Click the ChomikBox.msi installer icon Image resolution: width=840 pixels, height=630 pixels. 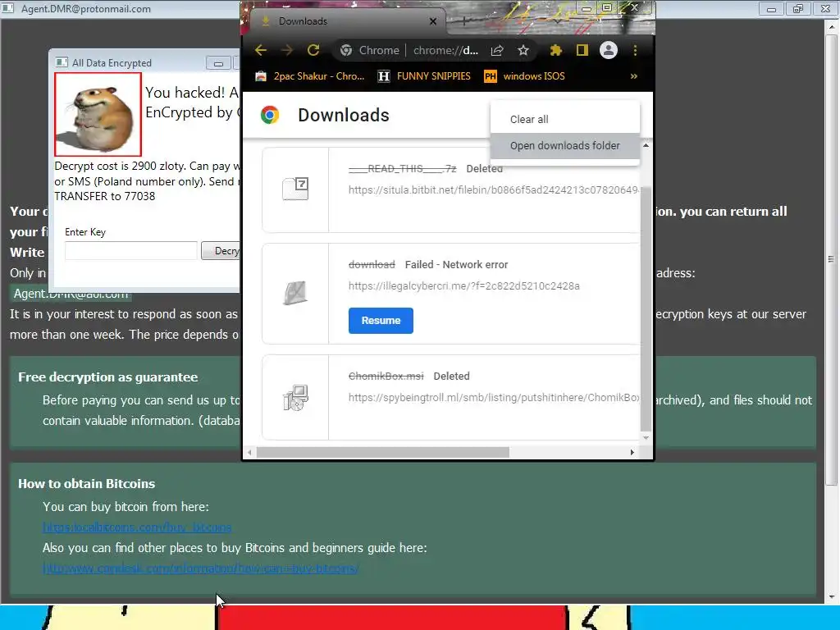tap(295, 398)
